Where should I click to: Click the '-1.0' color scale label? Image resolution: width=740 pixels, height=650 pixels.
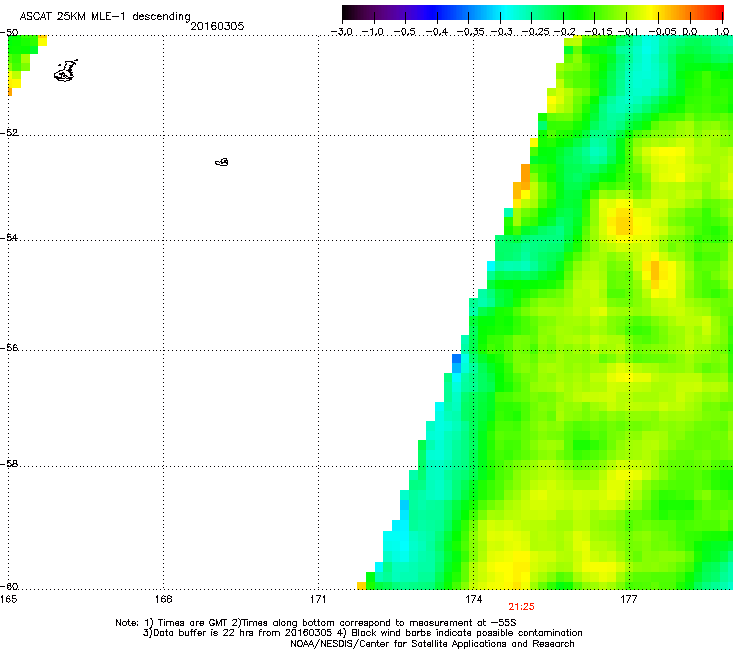pos(374,32)
